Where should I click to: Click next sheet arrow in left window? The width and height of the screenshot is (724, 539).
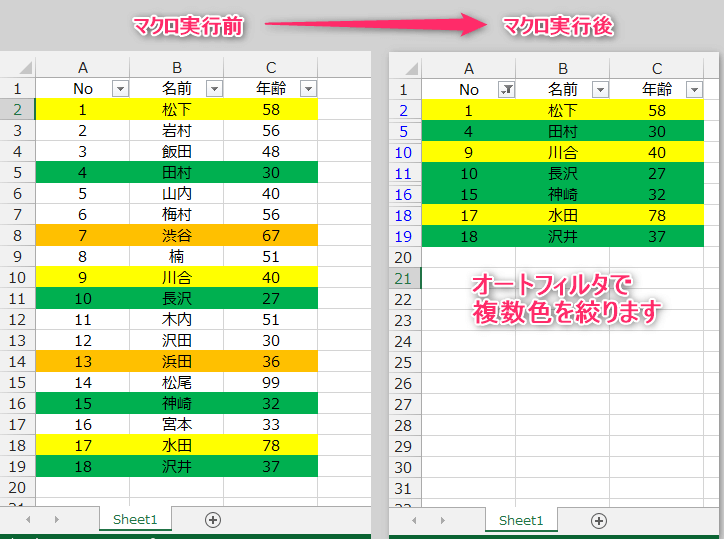pyautogui.click(x=56, y=520)
